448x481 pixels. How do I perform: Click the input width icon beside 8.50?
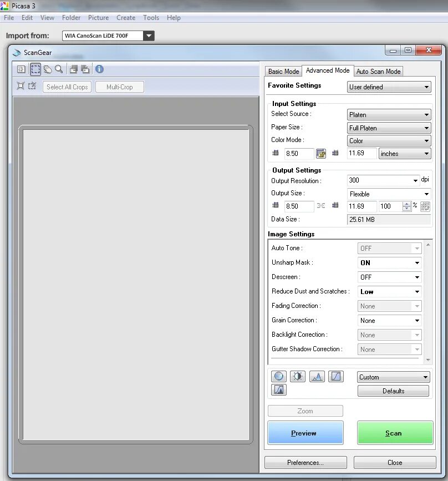(276, 153)
